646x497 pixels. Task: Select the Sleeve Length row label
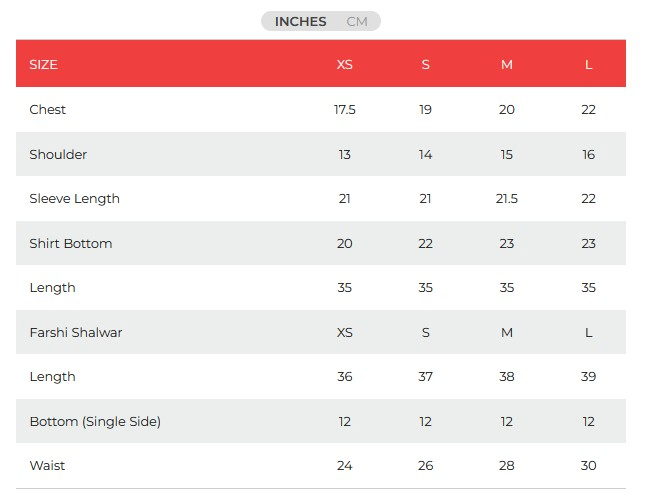(75, 199)
